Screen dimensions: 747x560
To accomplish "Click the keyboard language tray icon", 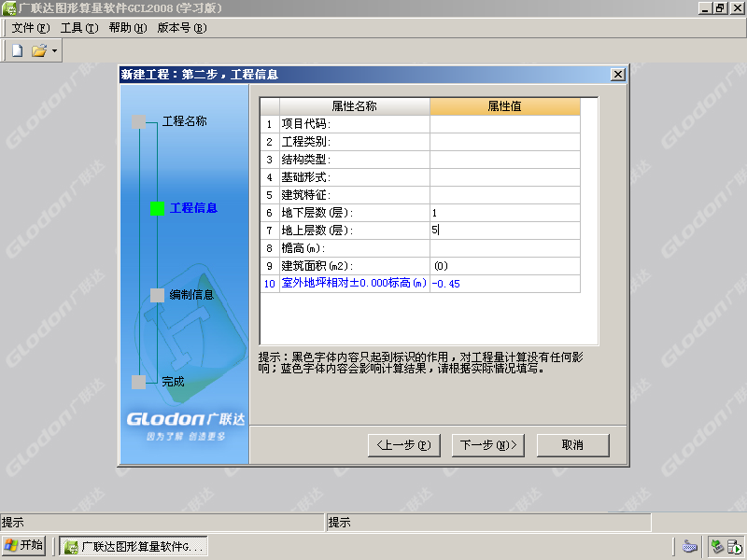I will pos(690,547).
